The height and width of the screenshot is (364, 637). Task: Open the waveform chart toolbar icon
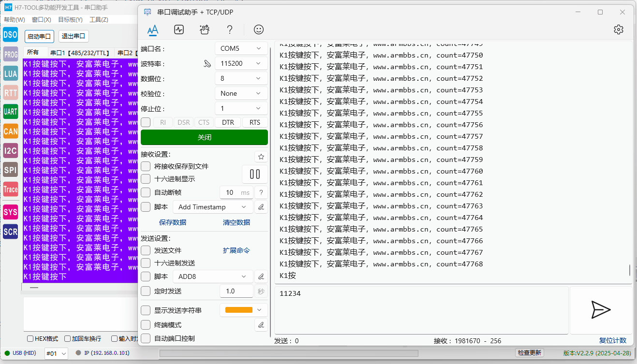coord(179,29)
